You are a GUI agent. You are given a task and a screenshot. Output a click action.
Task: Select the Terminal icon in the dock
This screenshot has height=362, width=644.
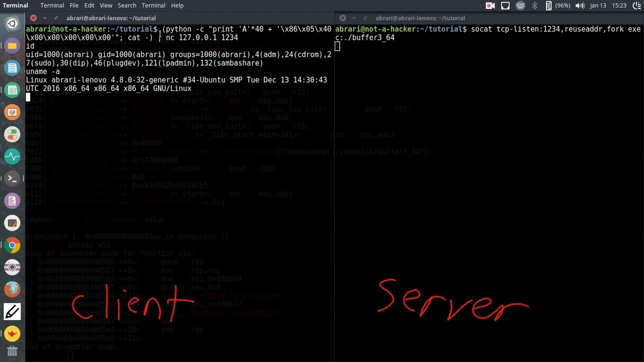tap(12, 178)
